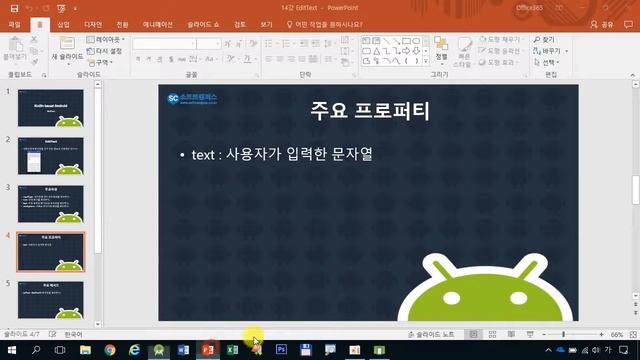Switch to Slide Sorter view in status bar
The height and width of the screenshot is (360, 640).
[x=492, y=334]
